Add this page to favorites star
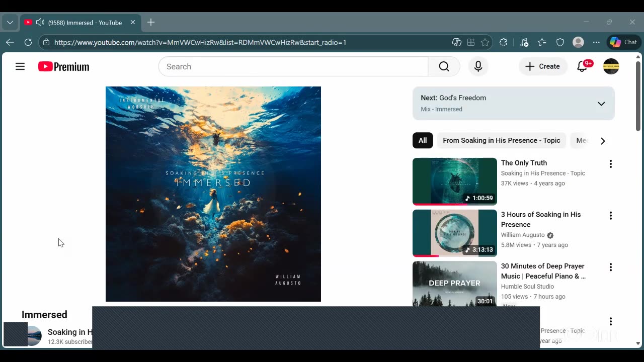 (x=485, y=42)
